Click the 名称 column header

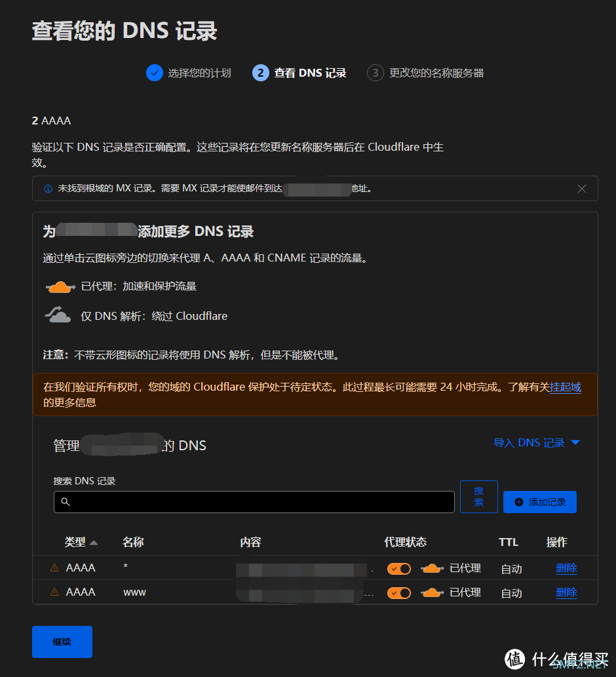pos(133,542)
